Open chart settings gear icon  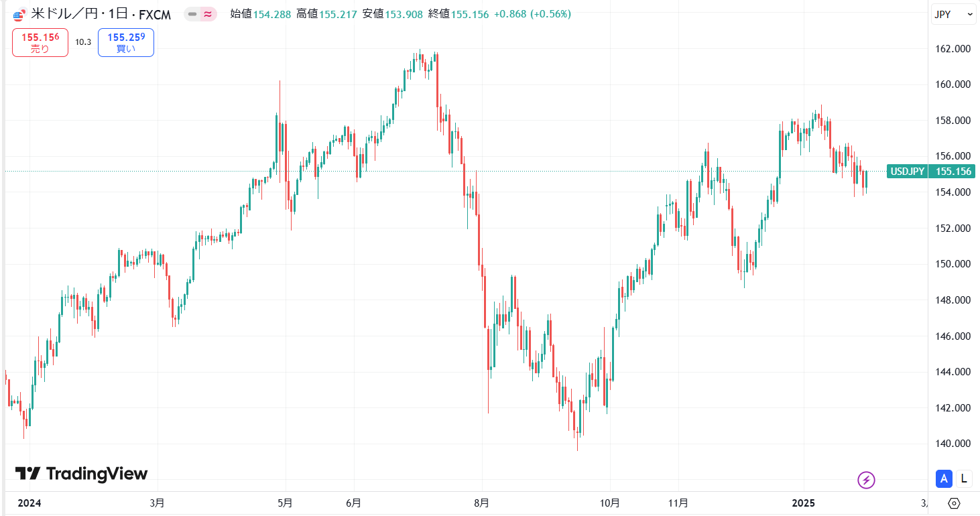click(x=955, y=503)
